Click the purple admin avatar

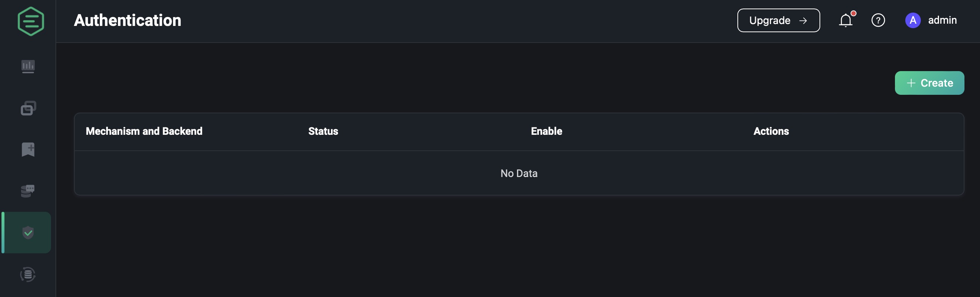pos(913,20)
